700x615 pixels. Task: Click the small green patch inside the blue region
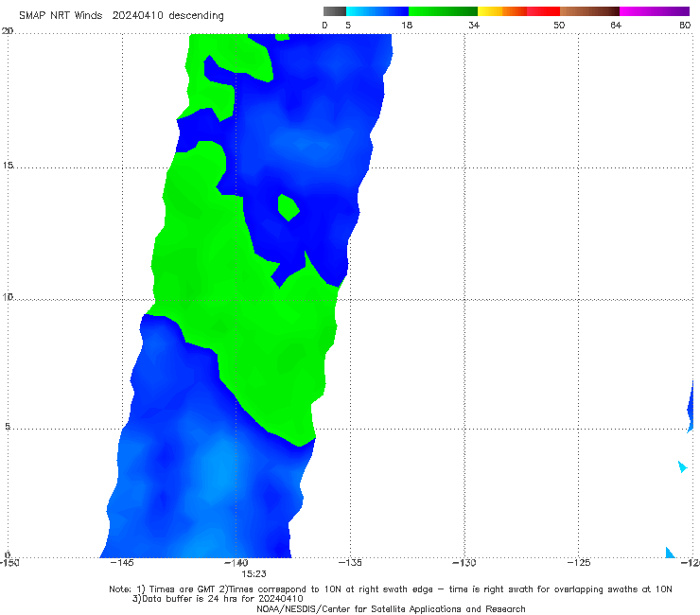pyautogui.click(x=288, y=207)
